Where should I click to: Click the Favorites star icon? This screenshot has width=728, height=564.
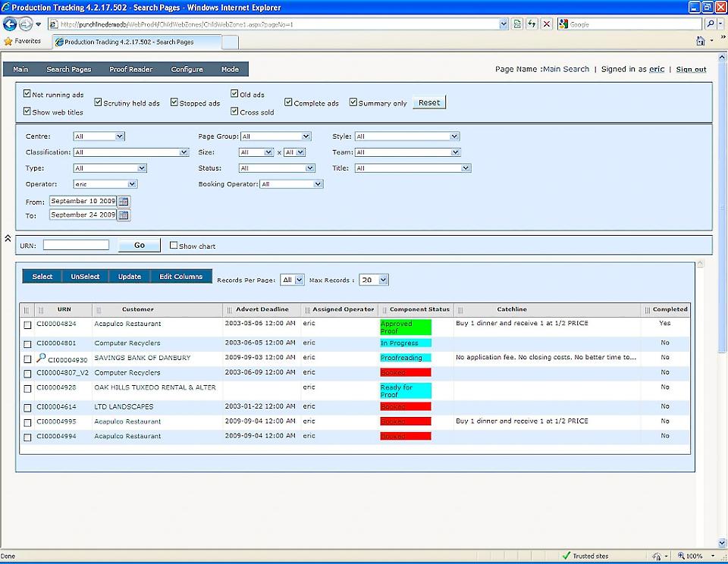click(x=8, y=41)
